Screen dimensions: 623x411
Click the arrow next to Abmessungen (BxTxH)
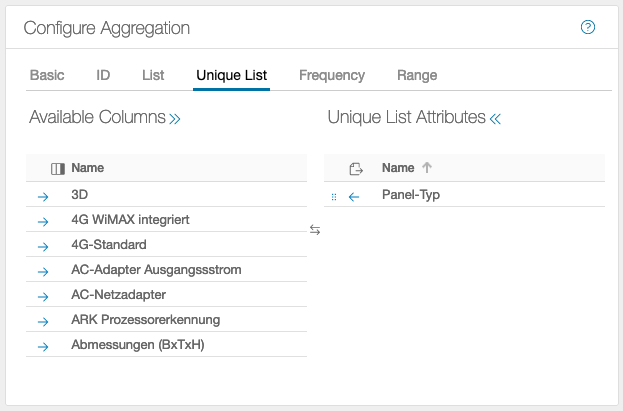(43, 346)
